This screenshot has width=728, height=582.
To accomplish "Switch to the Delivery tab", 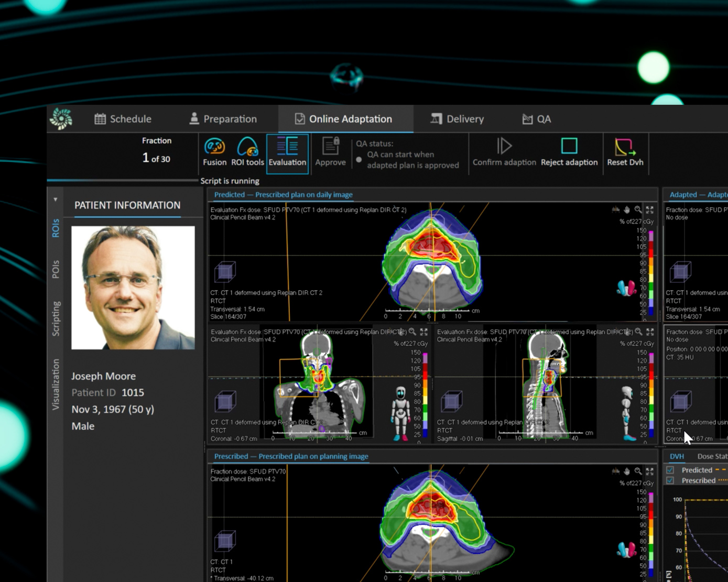I will [457, 119].
